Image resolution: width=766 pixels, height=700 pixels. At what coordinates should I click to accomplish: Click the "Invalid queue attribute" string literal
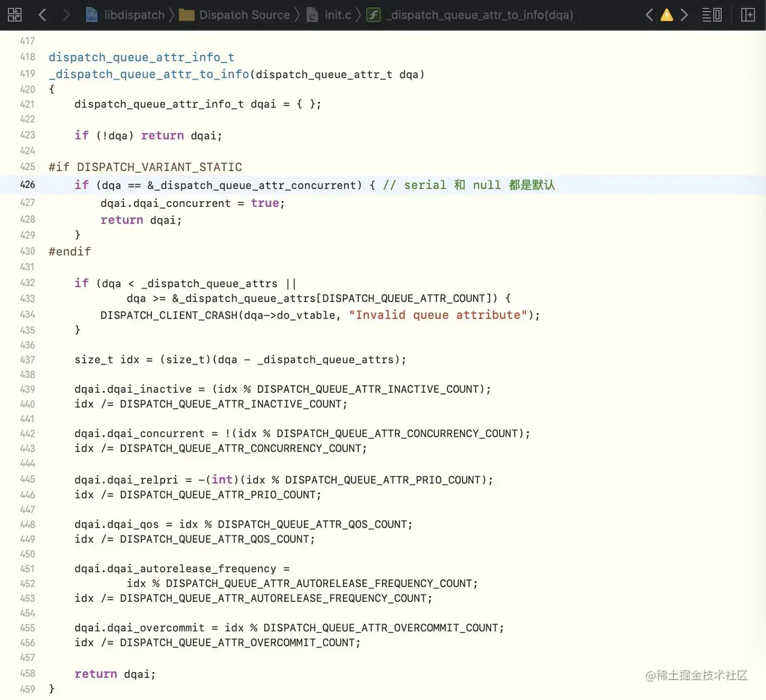pos(438,315)
